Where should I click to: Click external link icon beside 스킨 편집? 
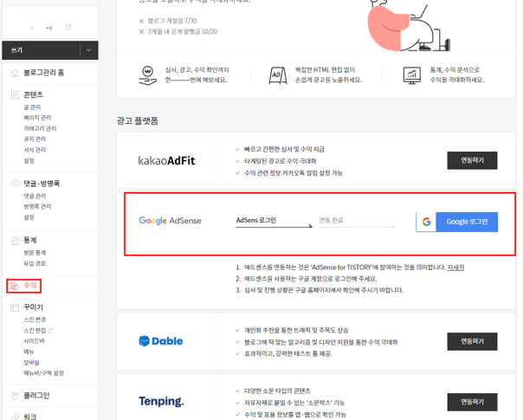tap(50, 331)
